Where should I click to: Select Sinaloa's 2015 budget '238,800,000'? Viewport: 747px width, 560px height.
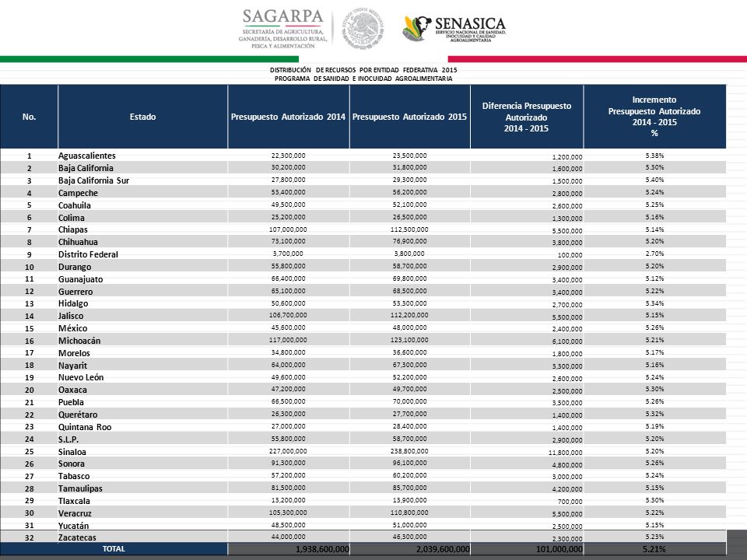[x=410, y=450]
